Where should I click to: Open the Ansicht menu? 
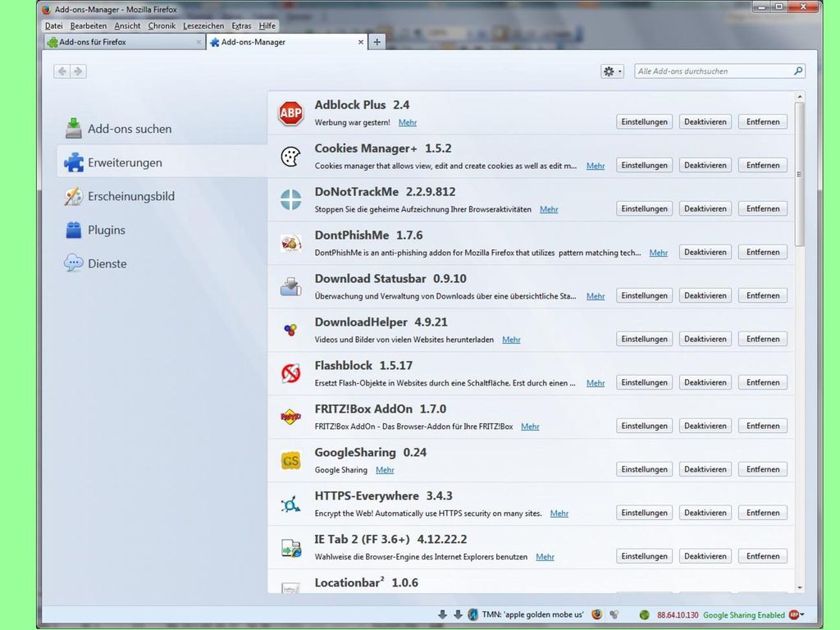[x=127, y=25]
